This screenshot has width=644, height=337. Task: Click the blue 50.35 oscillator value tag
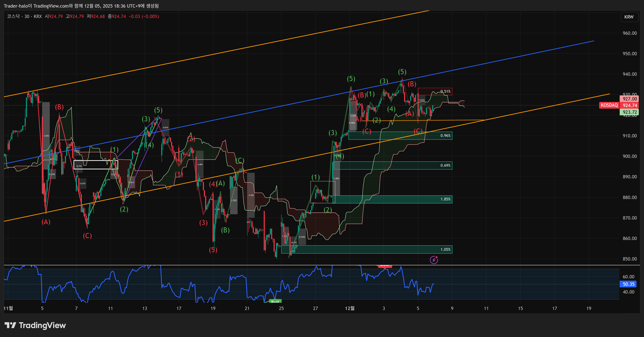(628, 284)
